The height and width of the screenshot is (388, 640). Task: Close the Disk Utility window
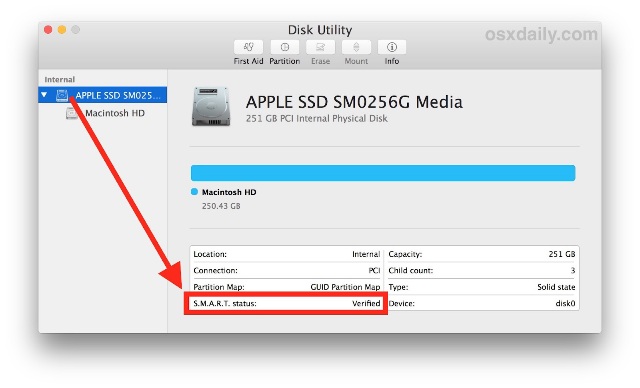point(48,30)
